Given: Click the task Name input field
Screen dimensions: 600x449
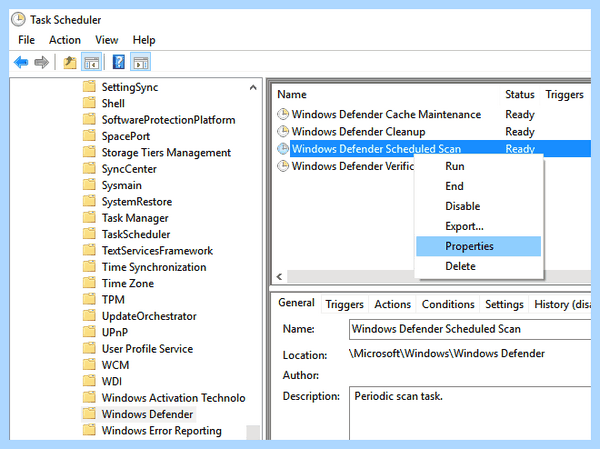Looking at the screenshot, I should click(x=470, y=329).
